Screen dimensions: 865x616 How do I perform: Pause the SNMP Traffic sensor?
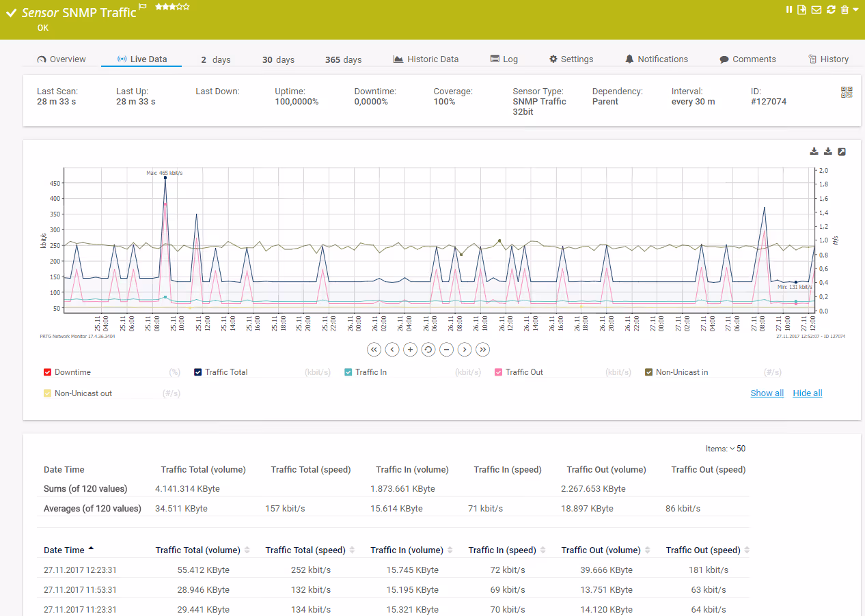click(789, 10)
